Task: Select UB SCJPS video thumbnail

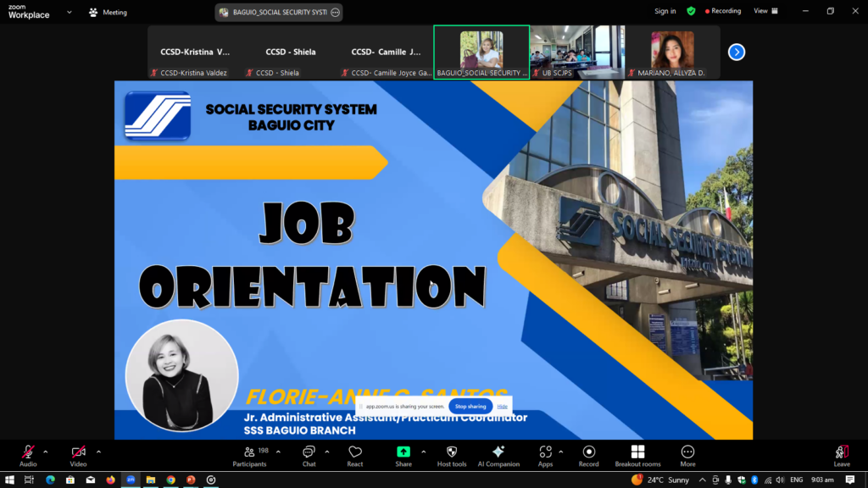Action: 577,52
